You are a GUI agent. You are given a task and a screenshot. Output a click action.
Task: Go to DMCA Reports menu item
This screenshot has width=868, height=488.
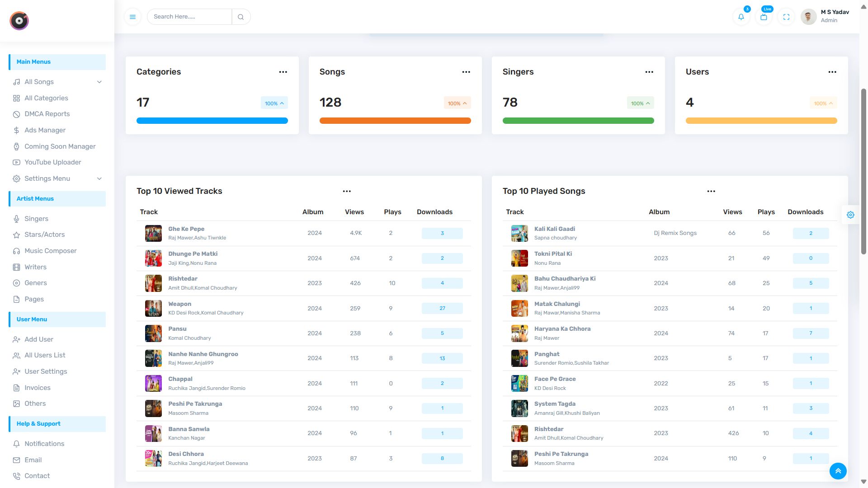[x=47, y=114]
